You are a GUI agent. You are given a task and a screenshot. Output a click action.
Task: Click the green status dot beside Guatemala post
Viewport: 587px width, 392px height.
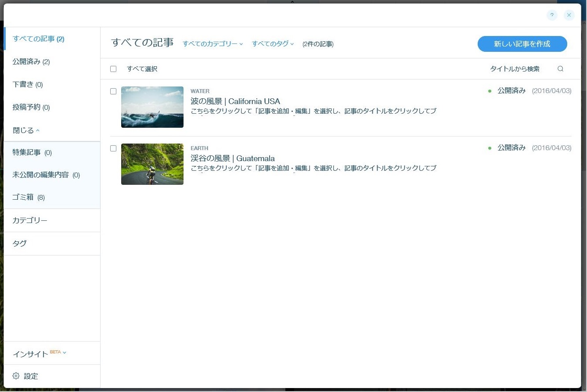[490, 148]
